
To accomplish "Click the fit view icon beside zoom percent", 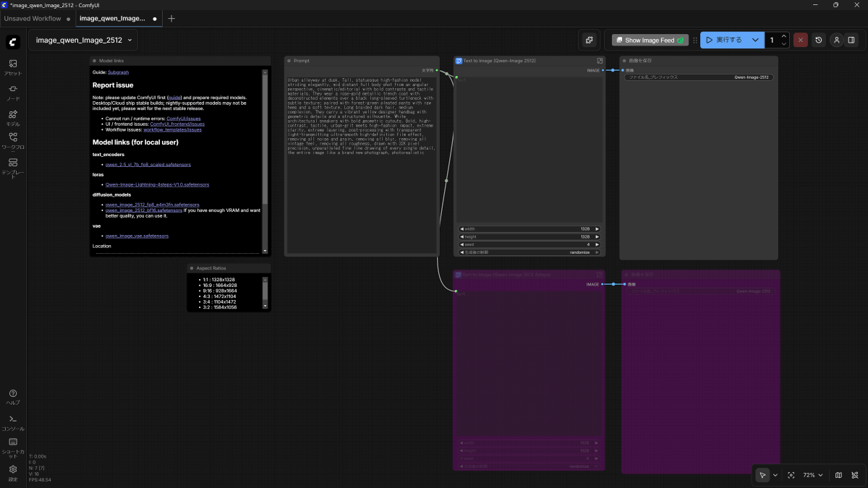I will click(791, 475).
